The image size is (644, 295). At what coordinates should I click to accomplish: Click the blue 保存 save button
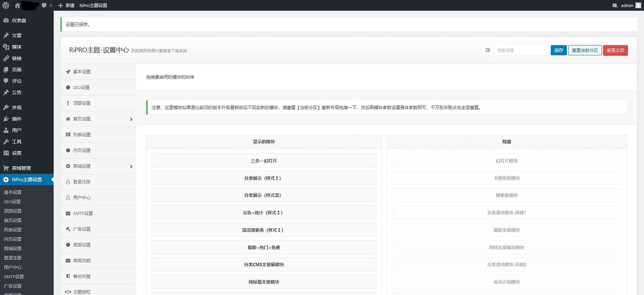pyautogui.click(x=559, y=50)
